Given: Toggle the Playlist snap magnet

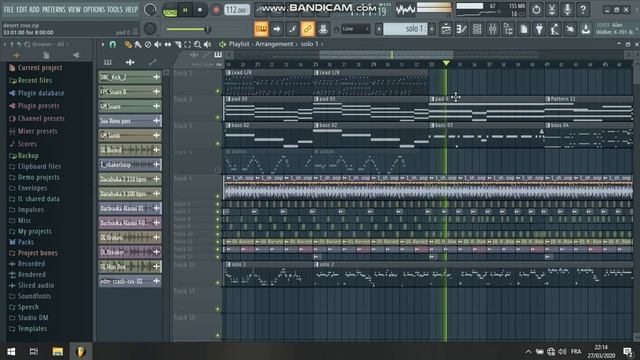Looking at the screenshot, I should [x=113, y=44].
